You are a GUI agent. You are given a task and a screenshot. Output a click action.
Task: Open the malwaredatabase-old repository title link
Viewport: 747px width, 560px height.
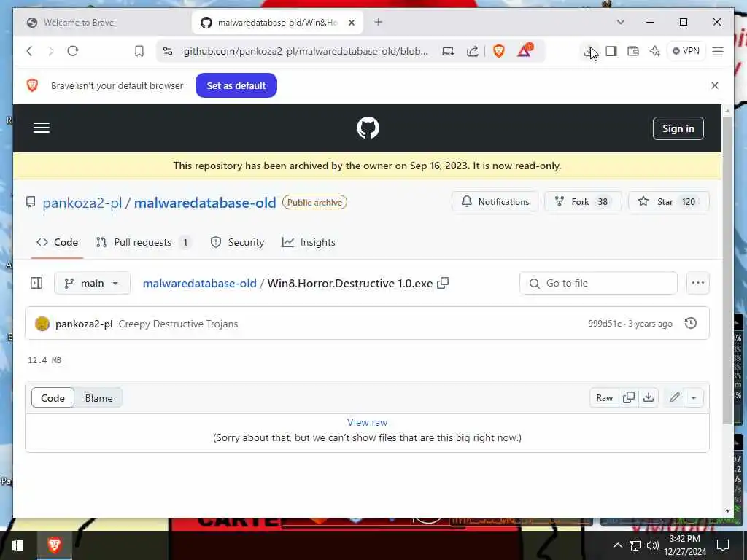tap(205, 203)
